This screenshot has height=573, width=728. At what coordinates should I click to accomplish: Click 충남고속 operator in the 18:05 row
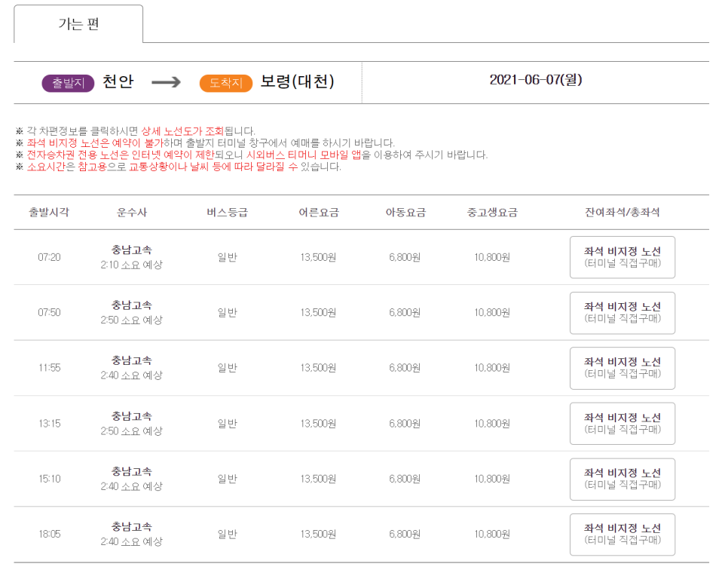131,526
